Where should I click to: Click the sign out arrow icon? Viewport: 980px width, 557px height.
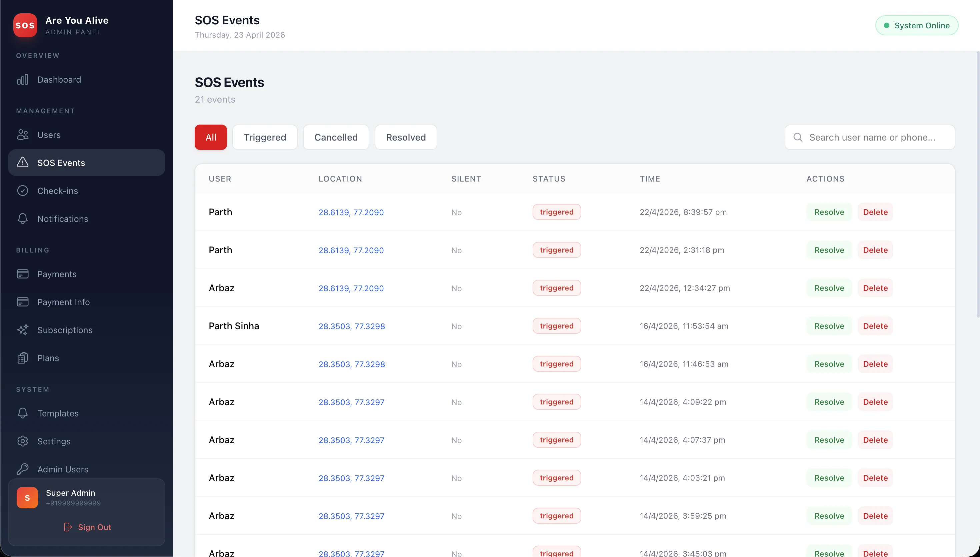(67, 527)
